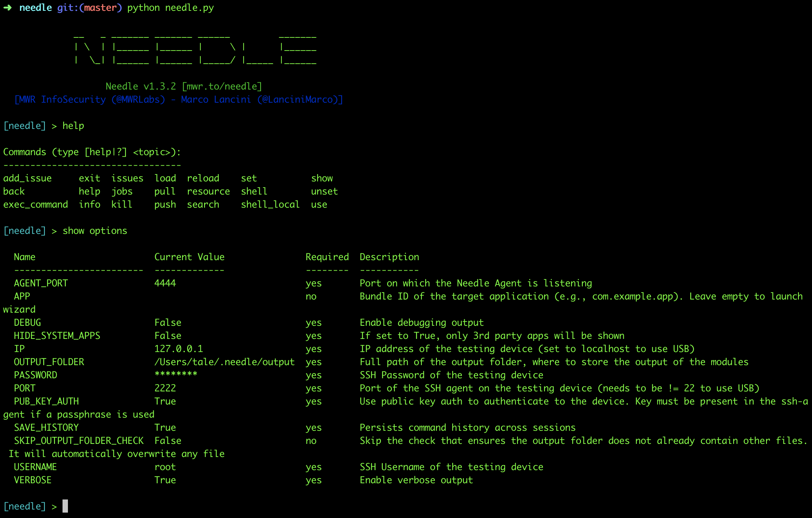The height and width of the screenshot is (518, 812).
Task: Click the AGENT_PORT value 4444
Action: click(165, 283)
